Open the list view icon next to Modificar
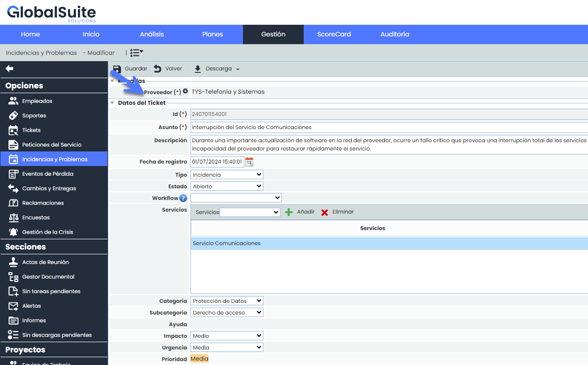The image size is (588, 365). (x=137, y=52)
